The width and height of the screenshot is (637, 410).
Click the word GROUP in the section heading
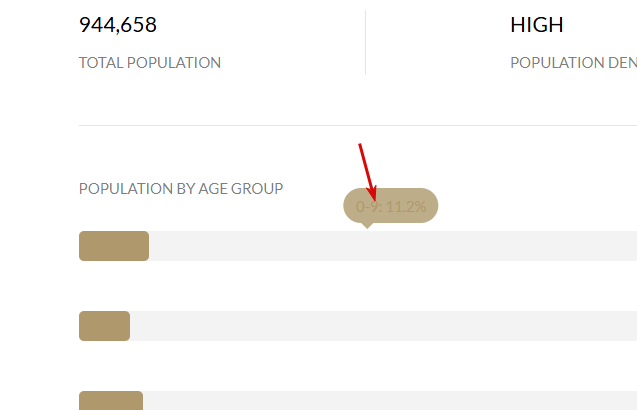(x=257, y=189)
